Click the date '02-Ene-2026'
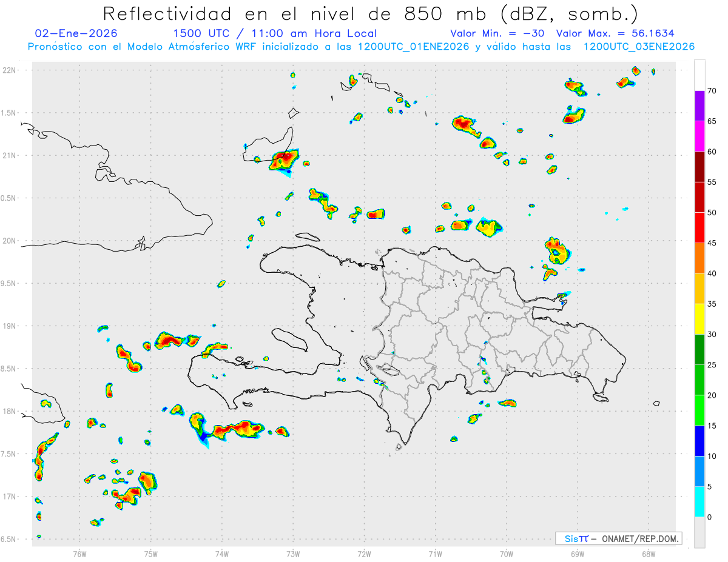 coord(76,33)
